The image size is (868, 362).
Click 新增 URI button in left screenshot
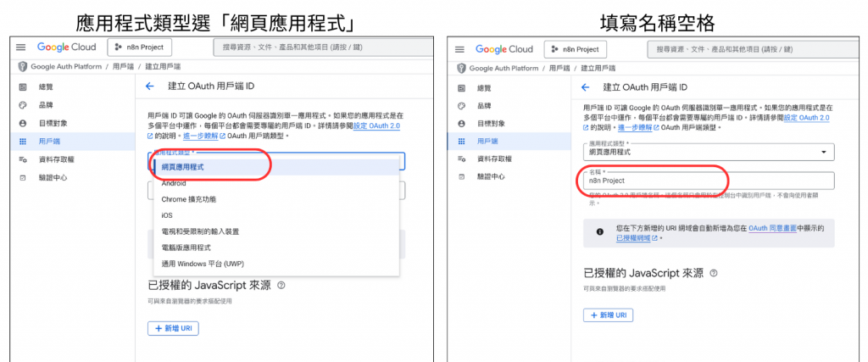[x=173, y=328]
